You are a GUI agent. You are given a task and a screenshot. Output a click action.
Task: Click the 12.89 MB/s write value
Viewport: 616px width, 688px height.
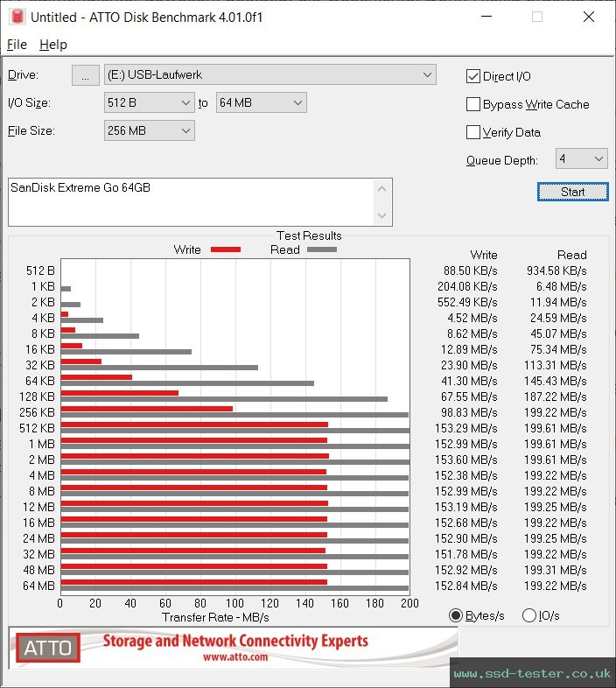(470, 350)
